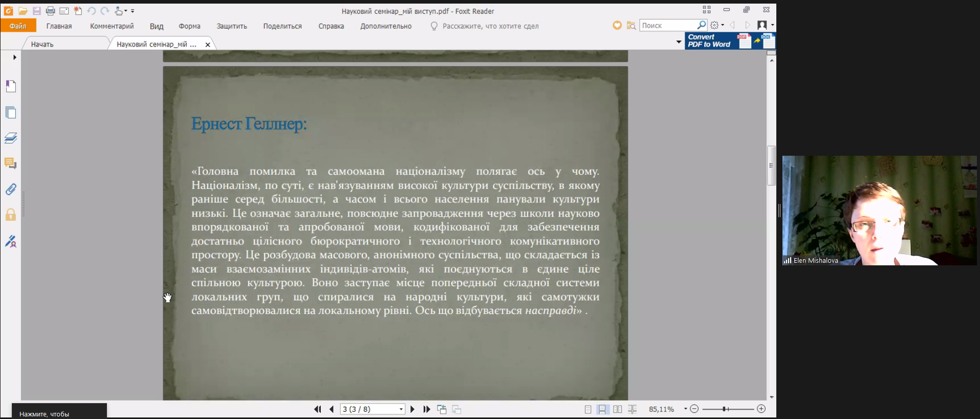
Task: Open the Security padlock panel icon
Action: coord(11,215)
